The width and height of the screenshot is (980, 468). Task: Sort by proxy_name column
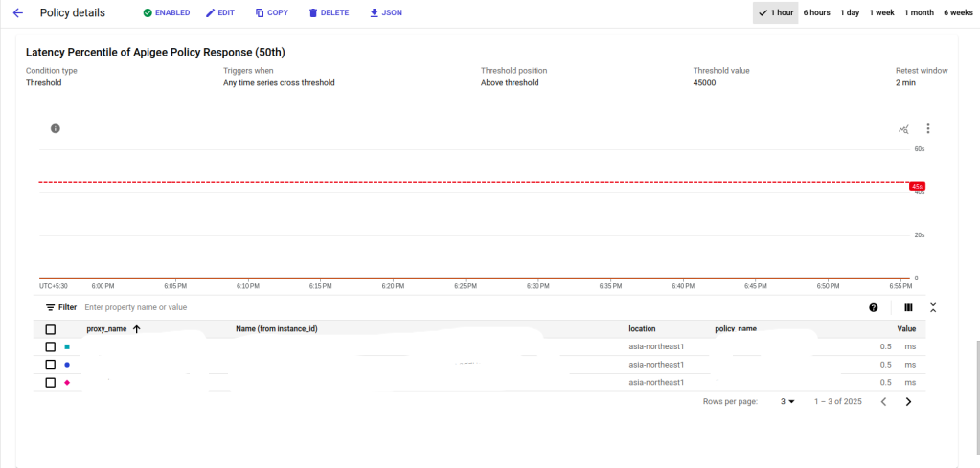(113, 329)
